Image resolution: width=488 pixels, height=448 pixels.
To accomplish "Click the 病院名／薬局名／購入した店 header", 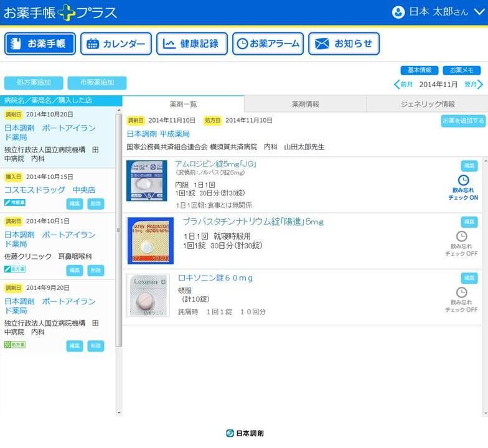I will point(61,100).
